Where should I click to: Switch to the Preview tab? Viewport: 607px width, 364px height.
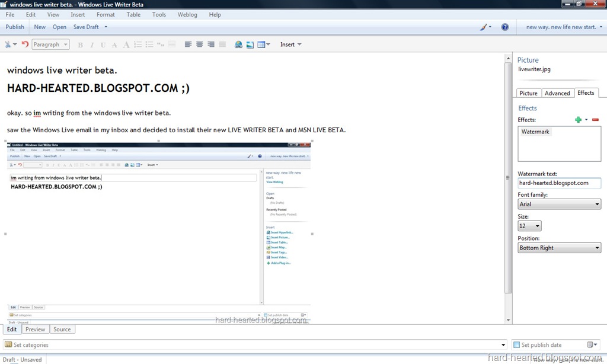[x=35, y=330]
